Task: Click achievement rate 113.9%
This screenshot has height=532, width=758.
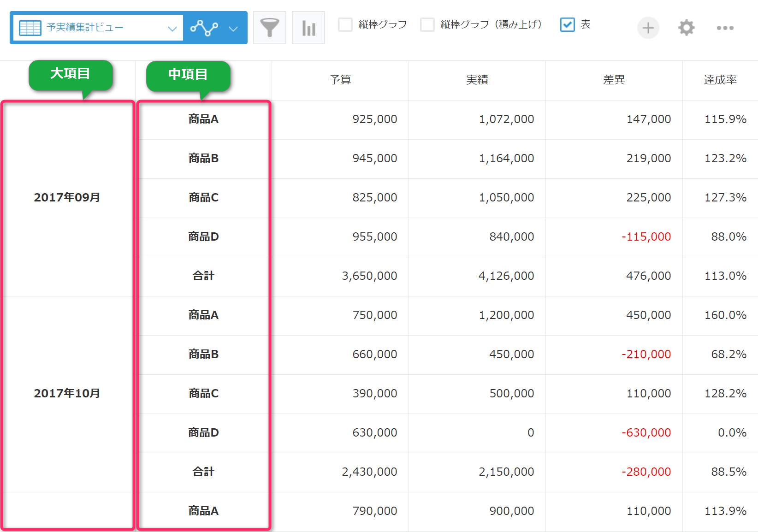Action: click(725, 511)
